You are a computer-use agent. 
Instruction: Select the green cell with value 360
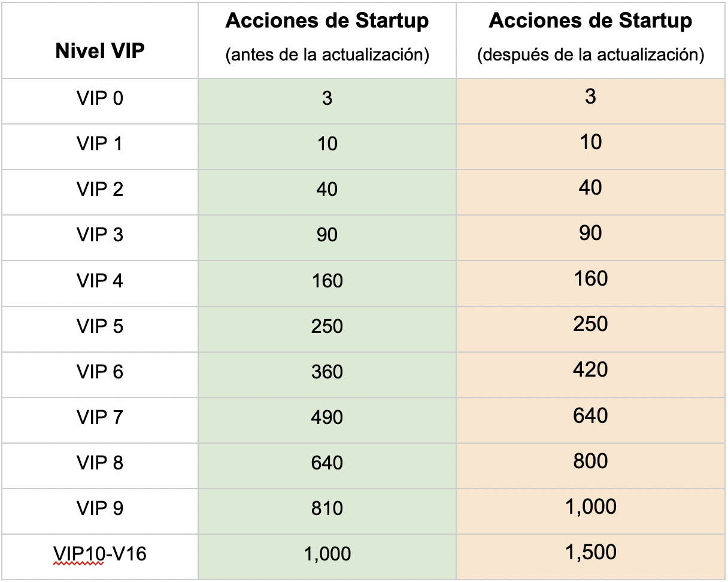(327, 372)
